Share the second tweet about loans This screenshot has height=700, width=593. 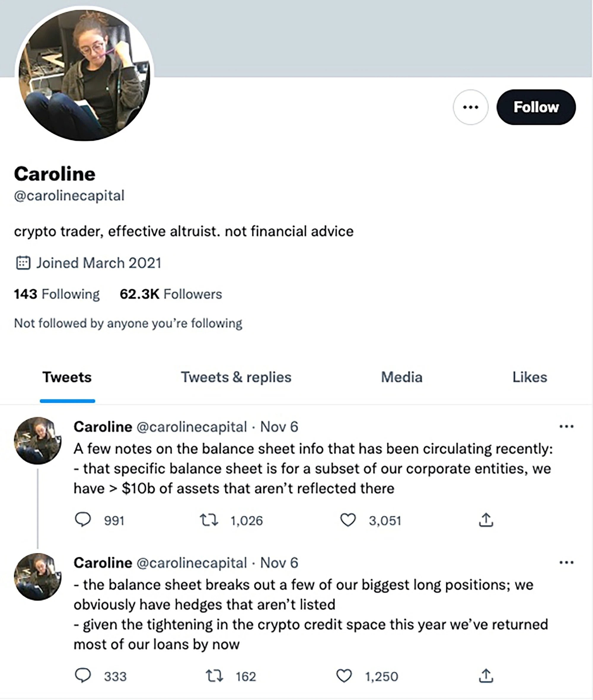tap(486, 676)
